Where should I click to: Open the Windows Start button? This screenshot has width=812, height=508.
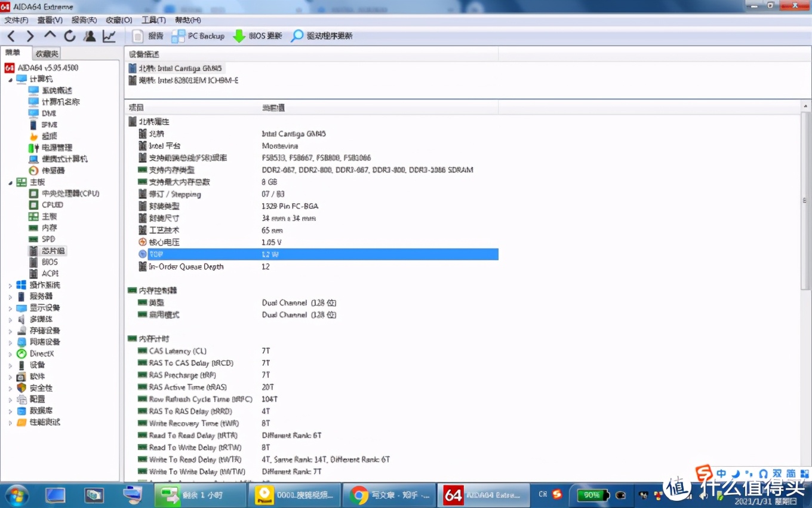click(x=16, y=495)
